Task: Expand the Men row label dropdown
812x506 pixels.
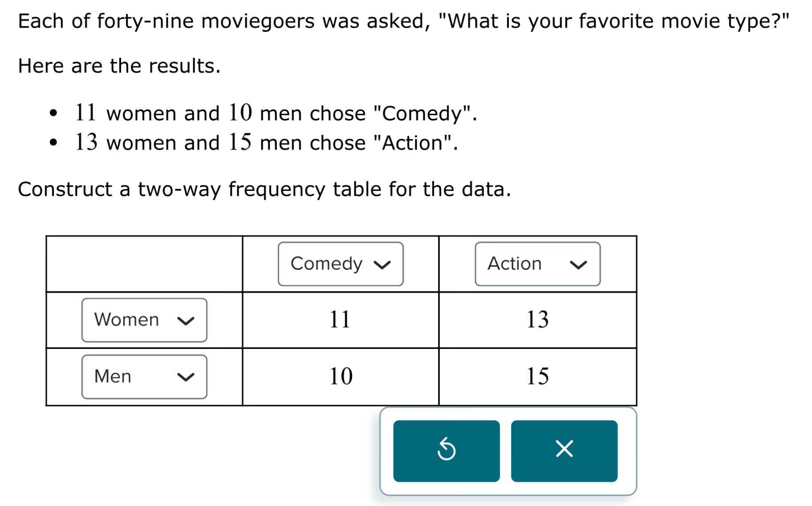Action: pos(144,376)
